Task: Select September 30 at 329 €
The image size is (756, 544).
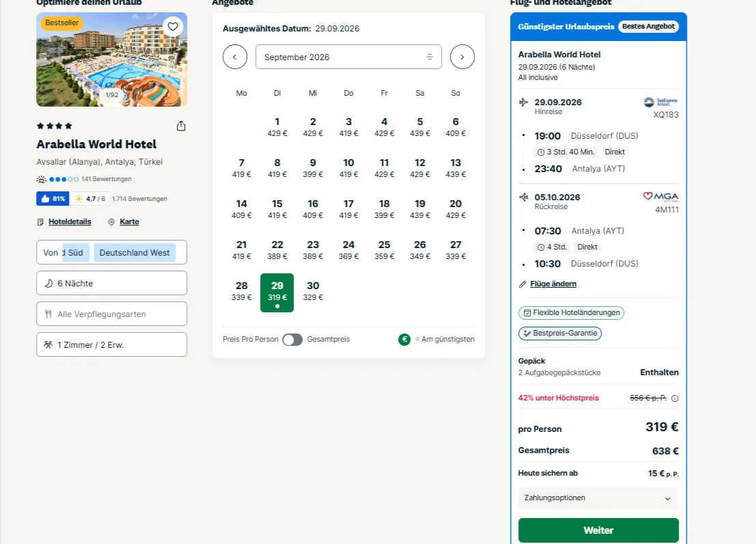Action: [313, 291]
